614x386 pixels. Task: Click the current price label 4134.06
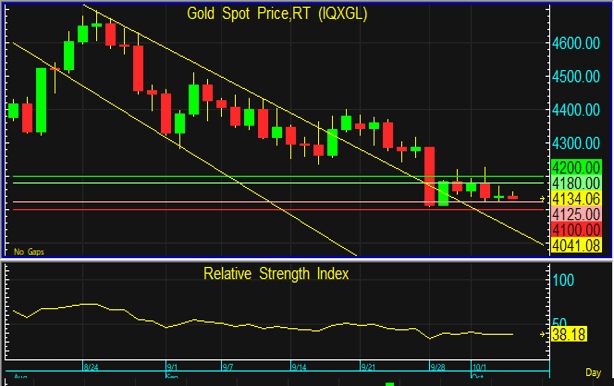tap(576, 199)
